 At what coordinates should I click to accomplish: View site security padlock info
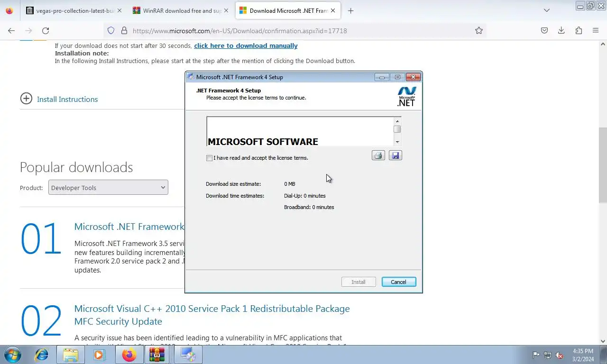(124, 30)
